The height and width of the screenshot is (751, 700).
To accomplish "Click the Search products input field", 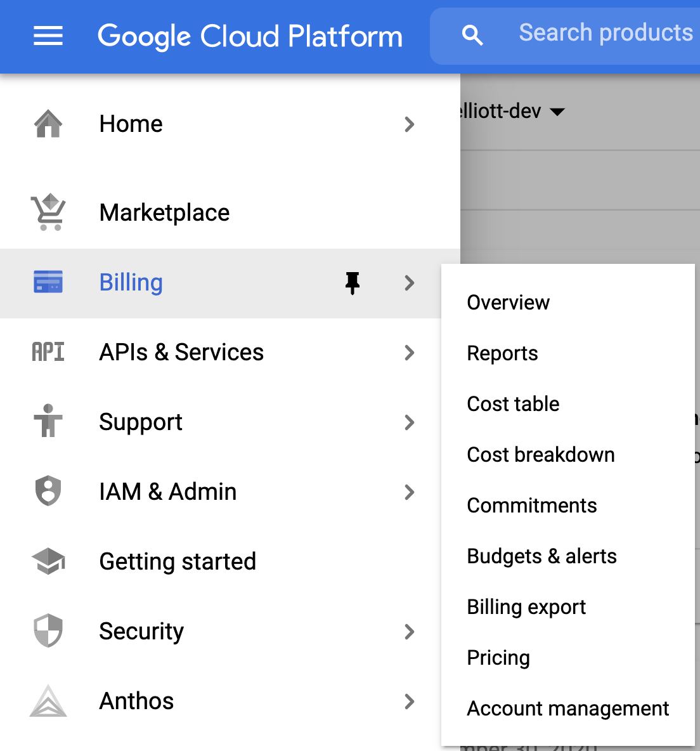I will click(606, 33).
